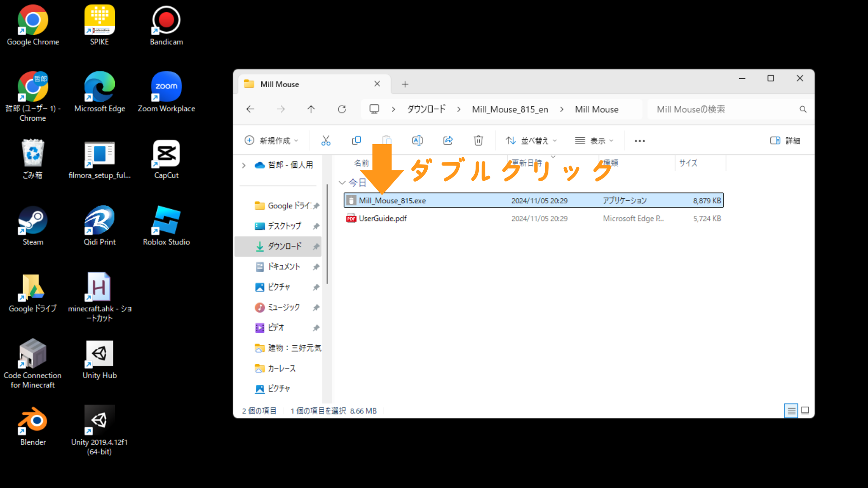
Task: Click Mill_Mouse_815_en in the breadcrumb path
Action: click(x=509, y=109)
